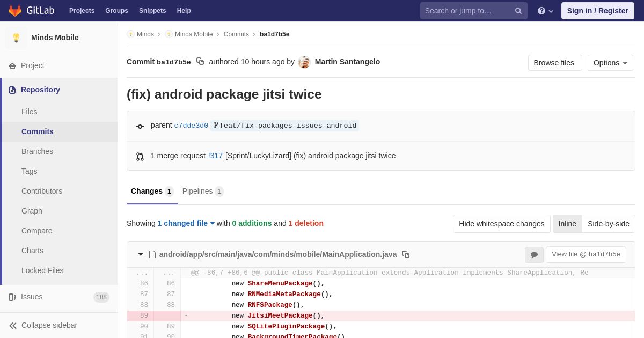Open the Options dropdown
This screenshot has height=338, width=644.
tap(610, 63)
